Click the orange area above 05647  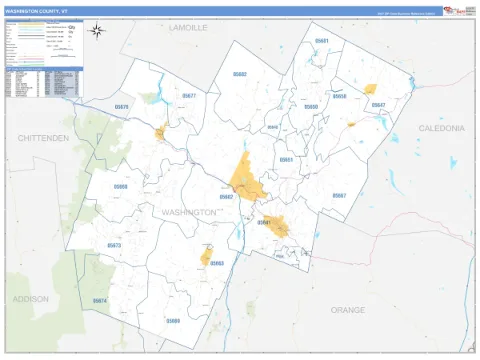click(x=370, y=89)
